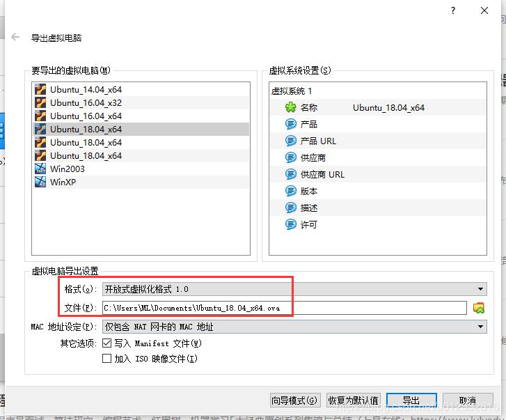
Task: Click the bubble icon beside 产品 URL
Action: (290, 141)
